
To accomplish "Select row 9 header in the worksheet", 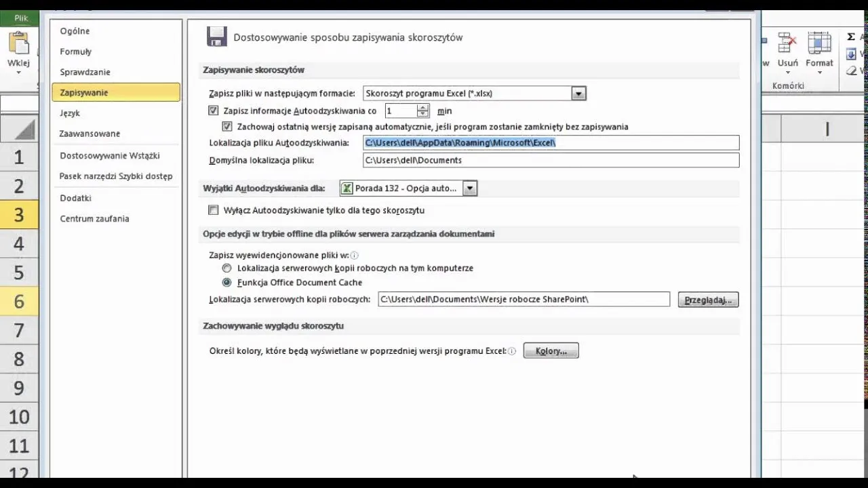I will (18, 388).
